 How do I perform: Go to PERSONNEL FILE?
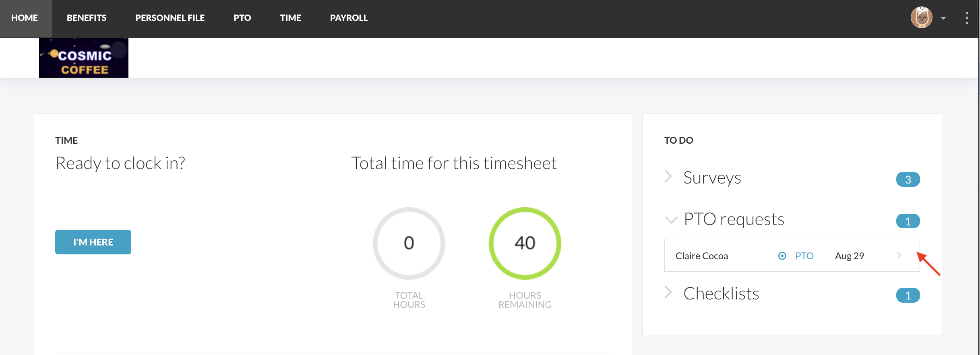170,18
